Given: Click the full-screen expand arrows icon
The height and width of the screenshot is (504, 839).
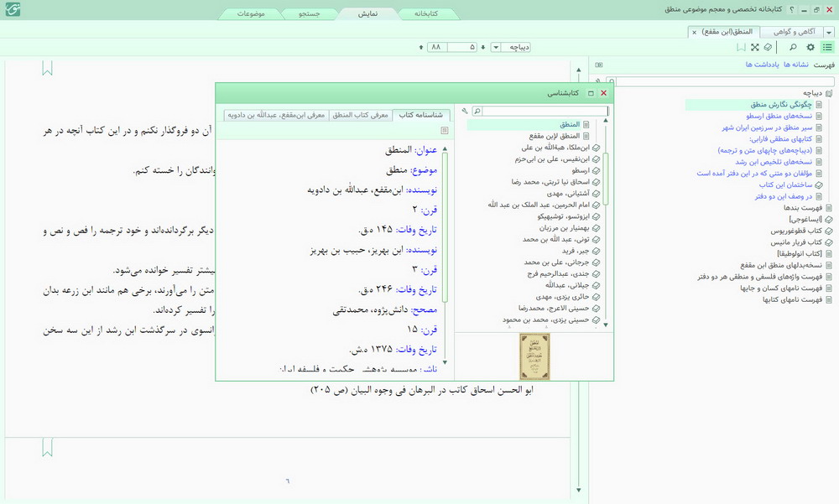Looking at the screenshot, I should 754,47.
